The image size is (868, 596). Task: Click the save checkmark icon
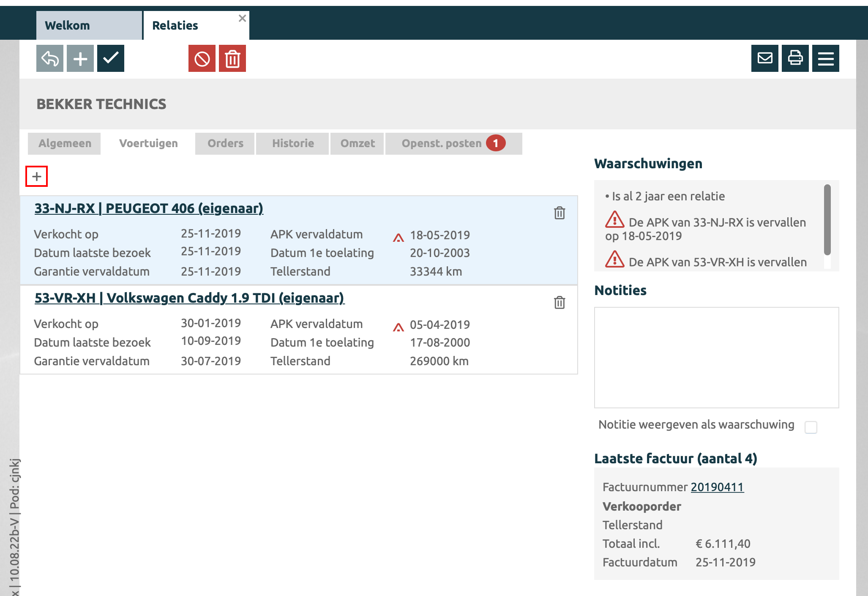pyautogui.click(x=111, y=58)
